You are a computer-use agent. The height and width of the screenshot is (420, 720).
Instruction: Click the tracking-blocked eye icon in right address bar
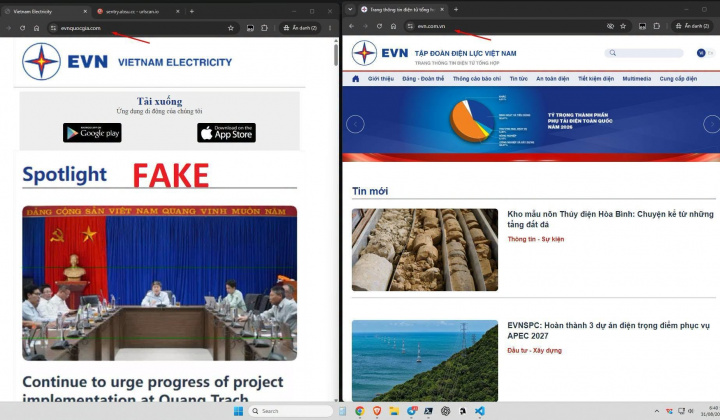pos(610,26)
